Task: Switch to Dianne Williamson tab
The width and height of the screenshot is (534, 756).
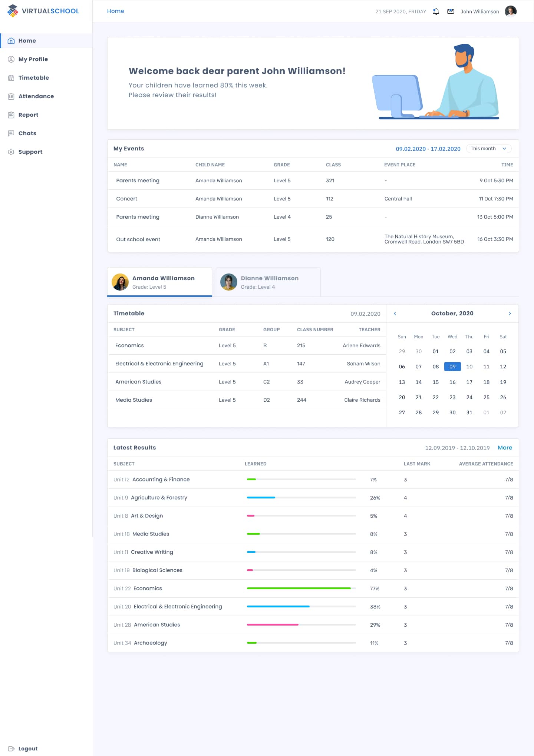Action: click(268, 282)
